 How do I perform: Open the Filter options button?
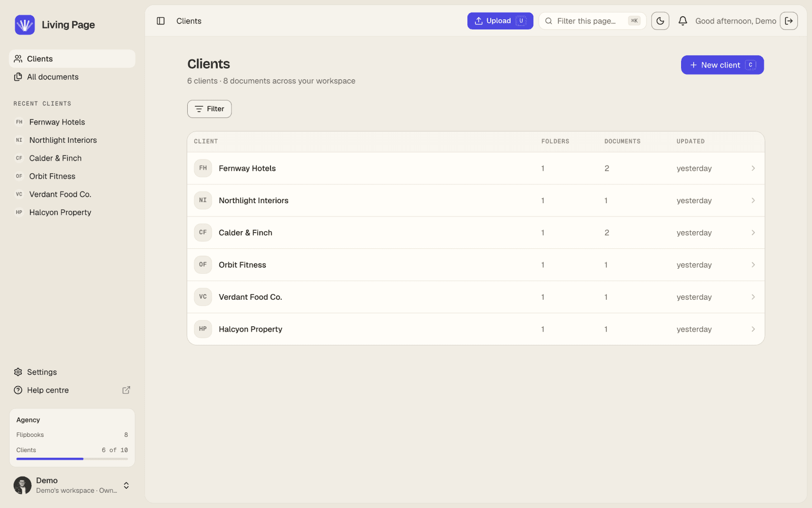coord(210,109)
